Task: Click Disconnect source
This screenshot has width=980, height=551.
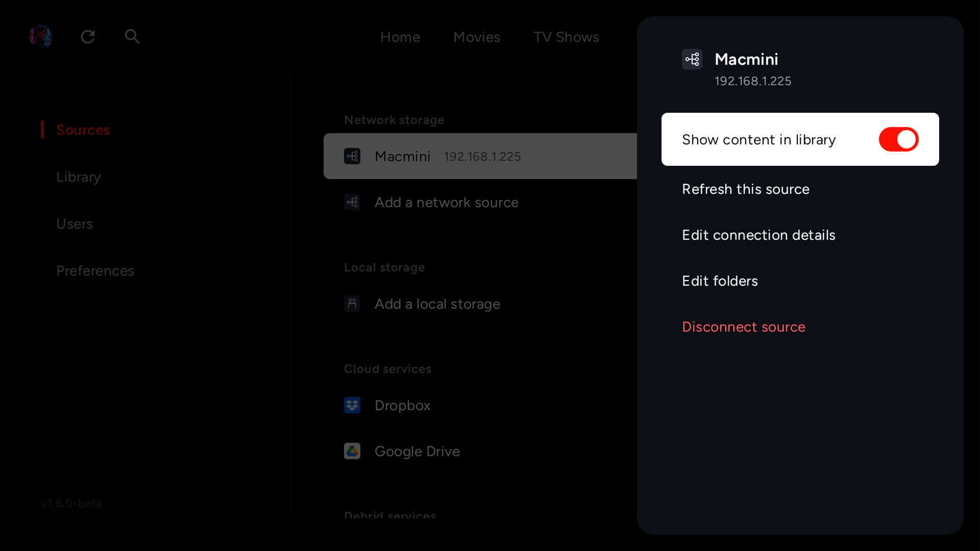Action: click(x=744, y=327)
